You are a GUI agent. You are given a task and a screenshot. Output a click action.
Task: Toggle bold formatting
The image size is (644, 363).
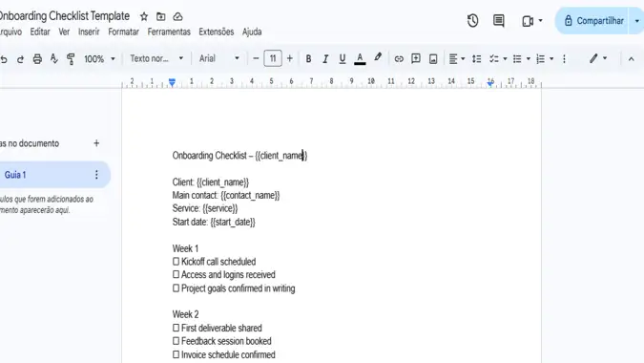[x=308, y=59]
